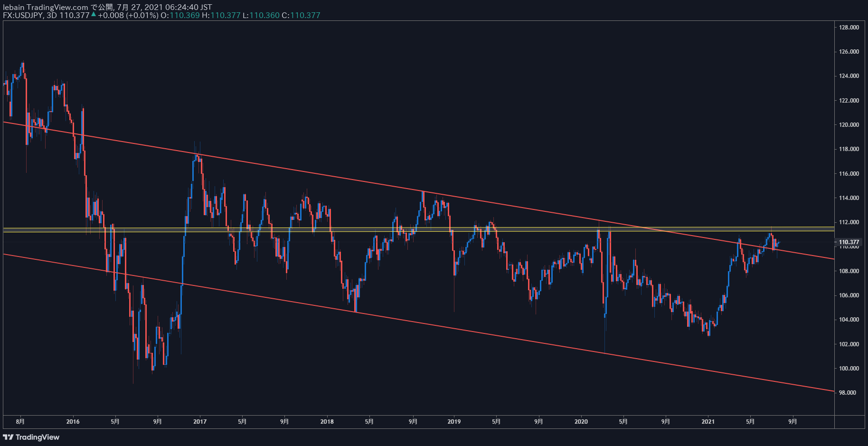Click the 2019 label on time axis
Screen dimensions: 868x446
[454, 421]
